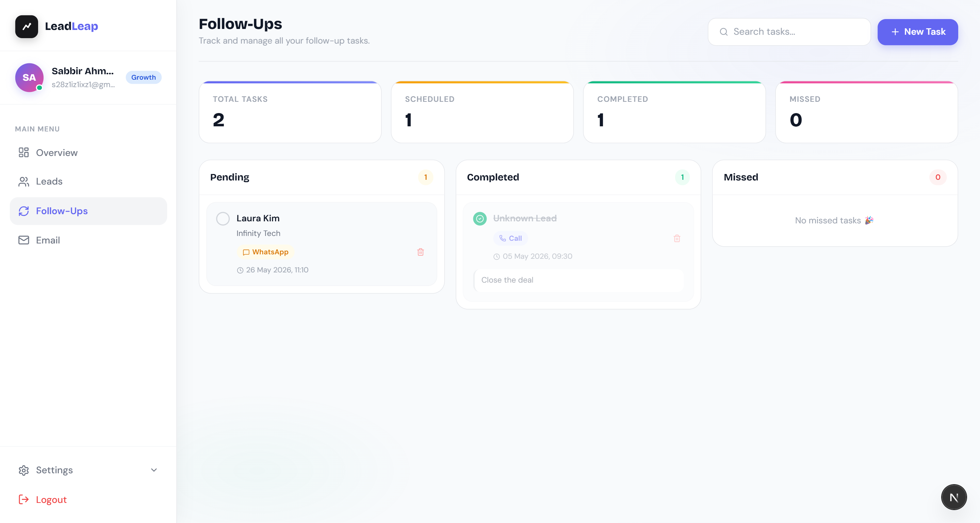Click the chat icon in WhatsApp tag

click(x=246, y=252)
